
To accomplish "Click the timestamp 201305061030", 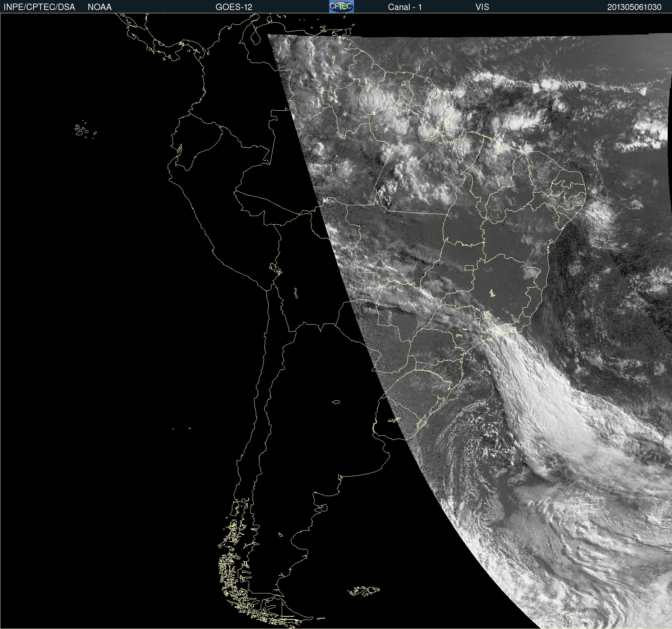I will pyautogui.click(x=634, y=7).
